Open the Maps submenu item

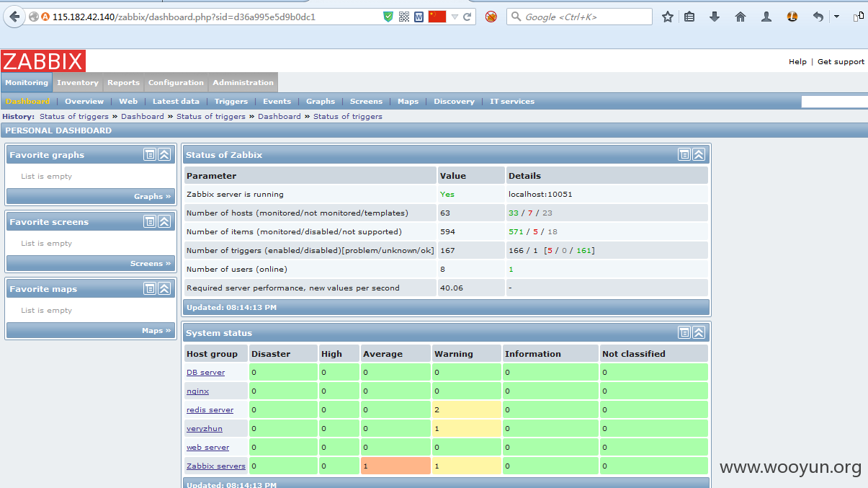click(x=408, y=102)
